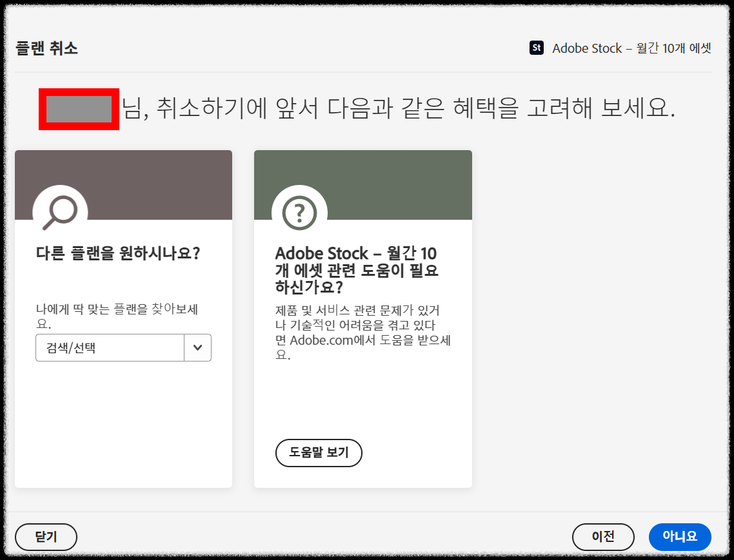This screenshot has height=560, width=734.
Task: Click the 도움말 보기 button
Action: click(x=319, y=452)
